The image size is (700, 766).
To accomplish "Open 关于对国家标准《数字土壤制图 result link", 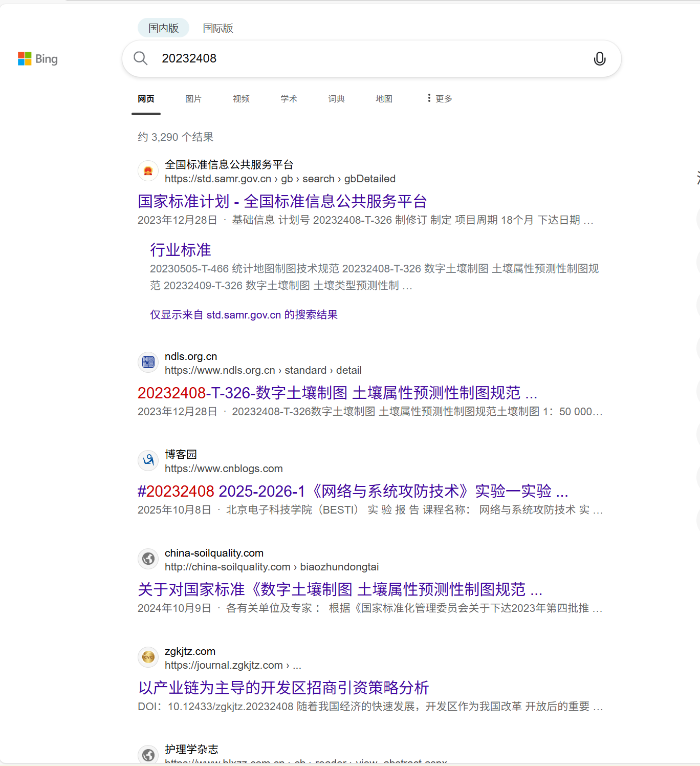I will click(340, 589).
